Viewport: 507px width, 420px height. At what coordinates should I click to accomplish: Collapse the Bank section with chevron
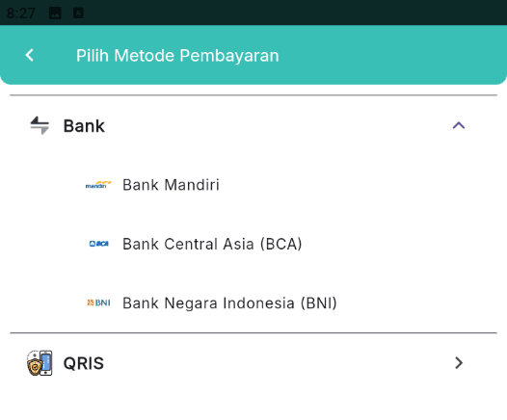(459, 125)
